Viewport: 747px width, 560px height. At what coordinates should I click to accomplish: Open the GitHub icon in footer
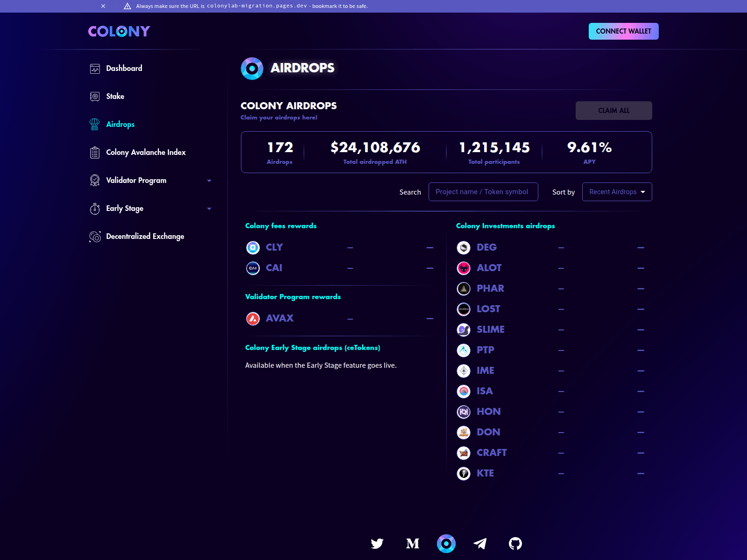pos(515,544)
